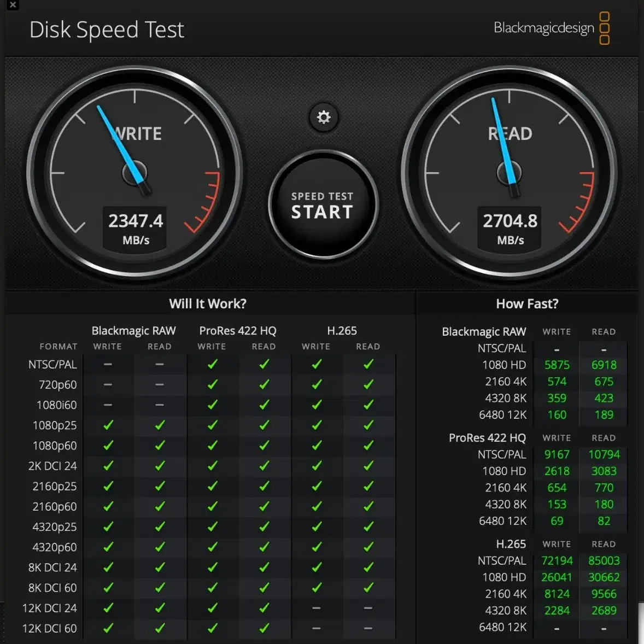Click ProRes 422 HQ NTSC/PAL write value 9167
This screenshot has height=644, width=644.
[557, 455]
